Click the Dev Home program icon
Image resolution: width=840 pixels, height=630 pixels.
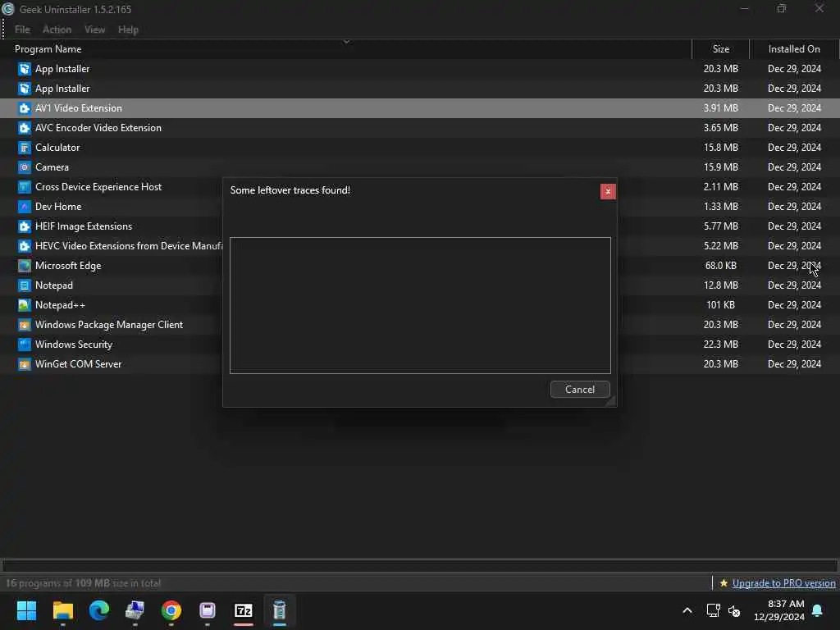point(24,207)
